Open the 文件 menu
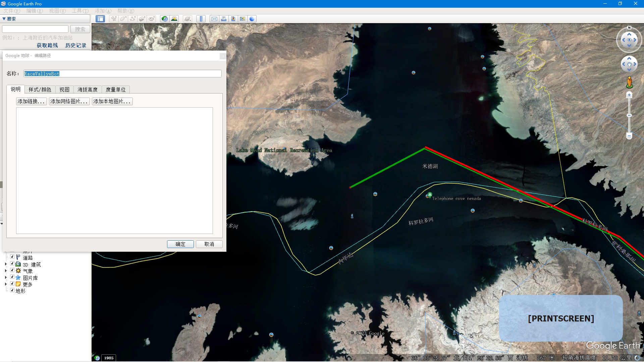Screen dimensions: 644x362 12,11
